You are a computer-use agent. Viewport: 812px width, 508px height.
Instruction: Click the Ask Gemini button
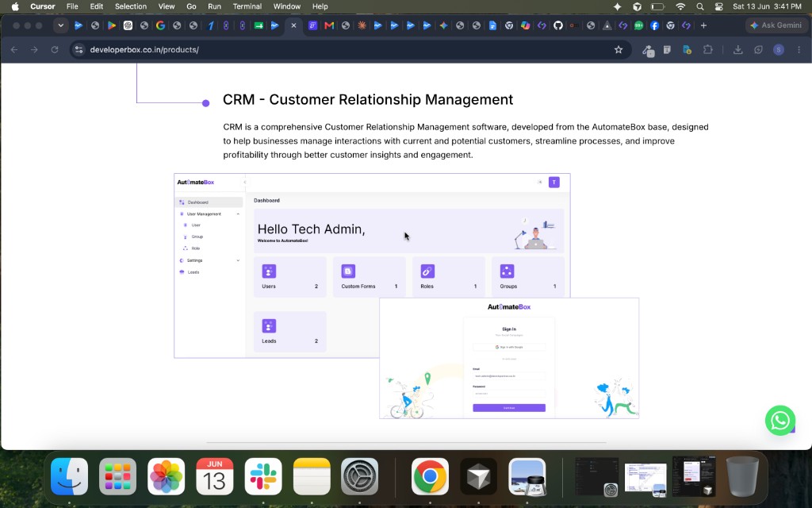(x=776, y=25)
